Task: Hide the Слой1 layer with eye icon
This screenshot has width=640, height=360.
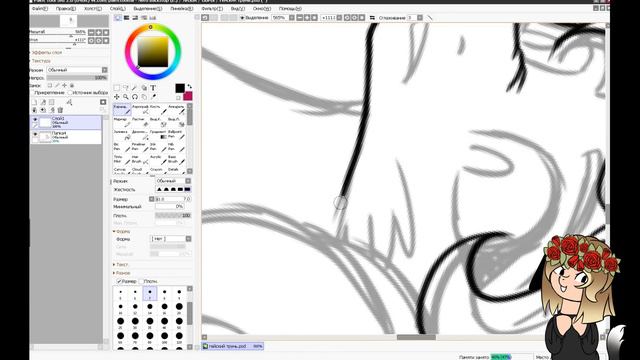Action: pyautogui.click(x=35, y=120)
